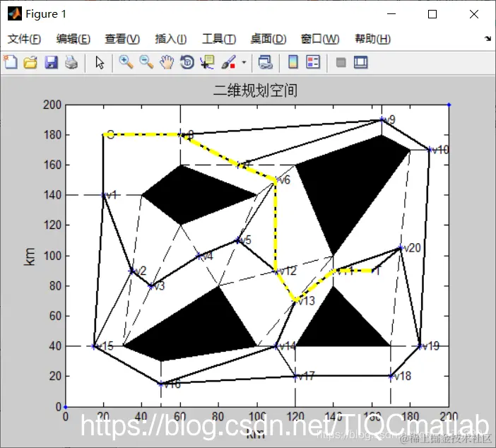This screenshot has height=448, width=496.
Task: Open the 帮助(H) menu
Action: (372, 39)
